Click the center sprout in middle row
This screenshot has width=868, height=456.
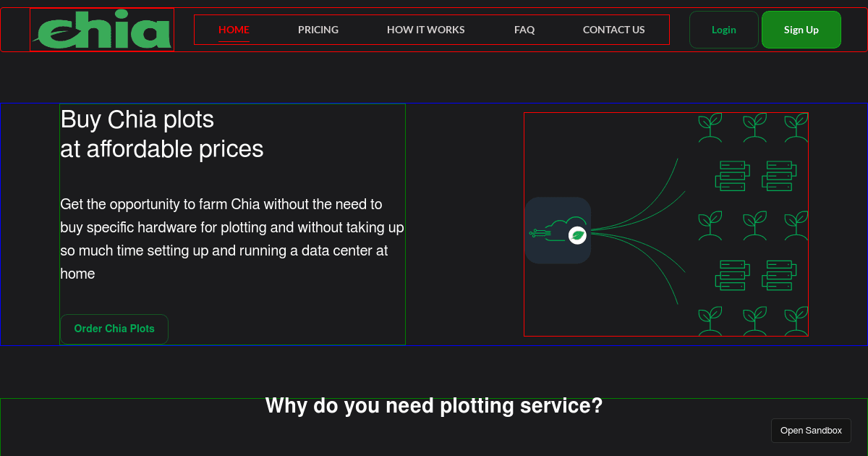[x=754, y=225]
